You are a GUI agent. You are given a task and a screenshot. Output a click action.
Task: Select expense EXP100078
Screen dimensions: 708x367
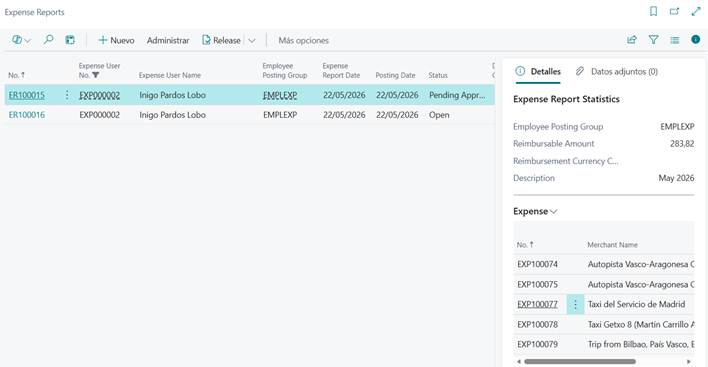[x=537, y=324]
